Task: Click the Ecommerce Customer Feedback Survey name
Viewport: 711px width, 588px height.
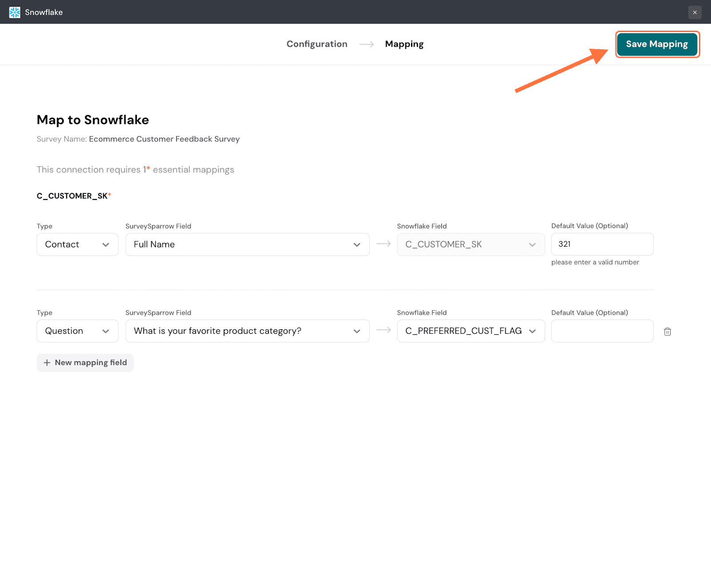Action: 164,139
